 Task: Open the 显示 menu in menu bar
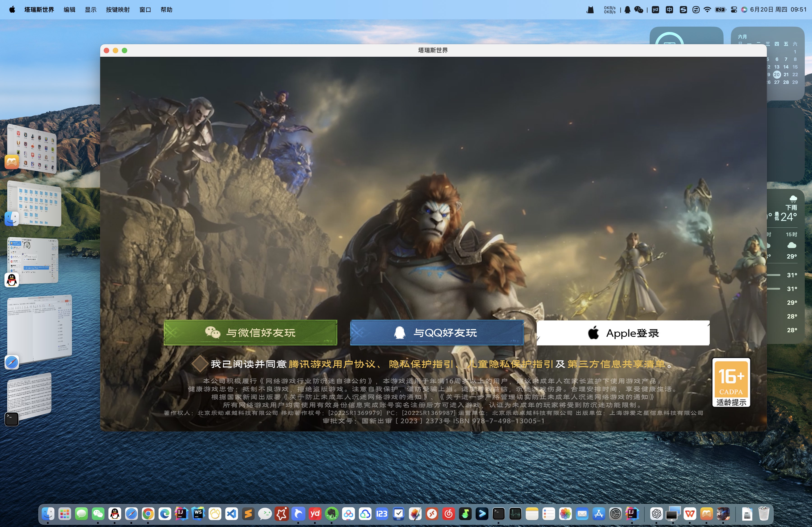[90, 9]
